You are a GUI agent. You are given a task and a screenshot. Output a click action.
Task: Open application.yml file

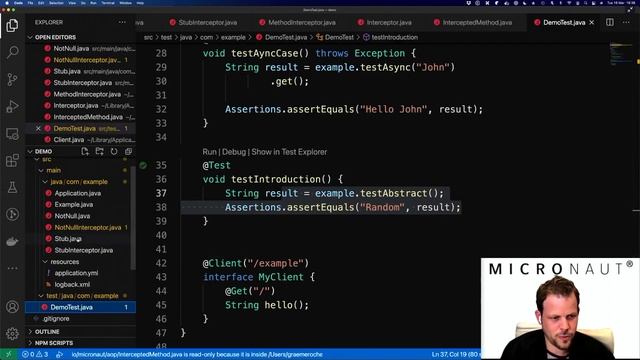pyautogui.click(x=76, y=273)
